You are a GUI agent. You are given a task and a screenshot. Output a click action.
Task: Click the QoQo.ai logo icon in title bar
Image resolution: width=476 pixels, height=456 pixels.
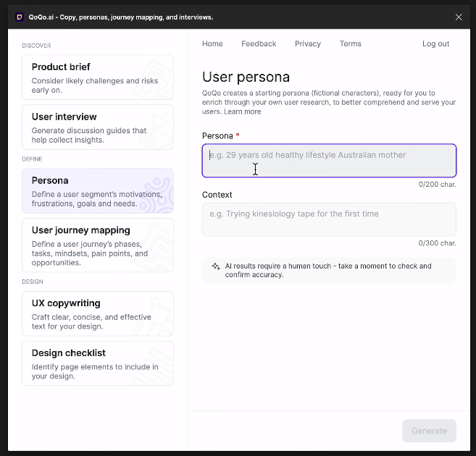tap(20, 17)
